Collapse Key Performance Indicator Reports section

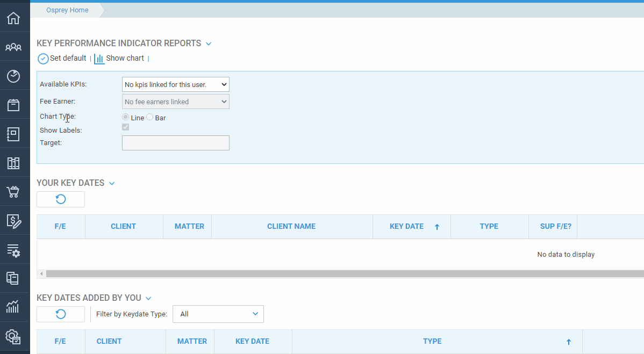(x=209, y=44)
